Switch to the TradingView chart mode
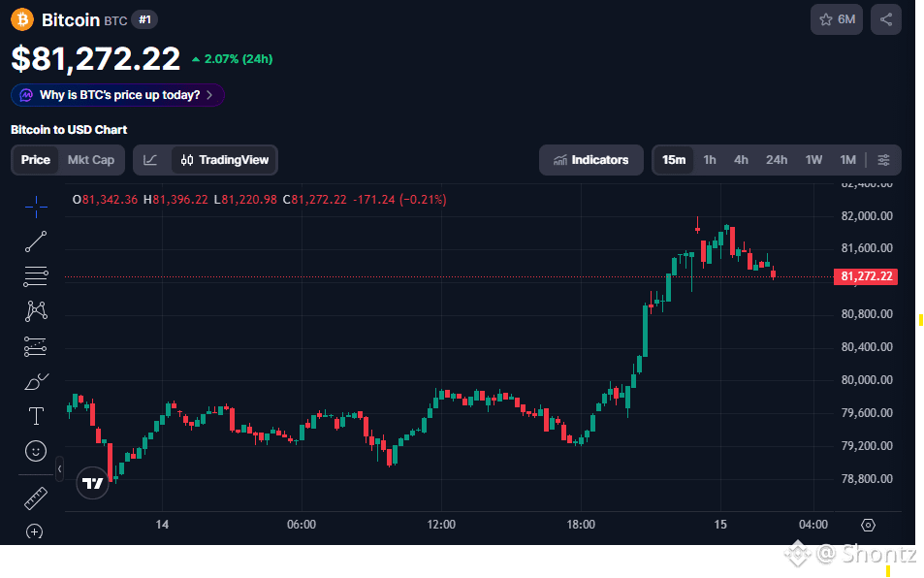Viewport: 924px width, 578px height. (225, 160)
